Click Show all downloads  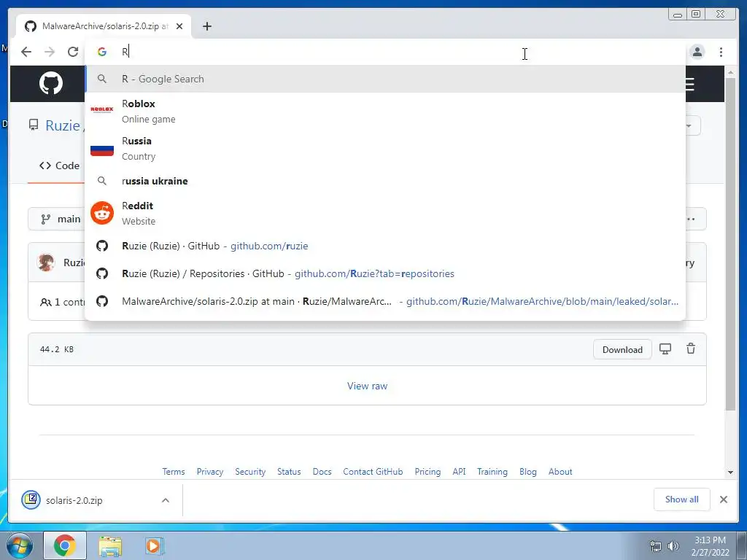click(682, 499)
